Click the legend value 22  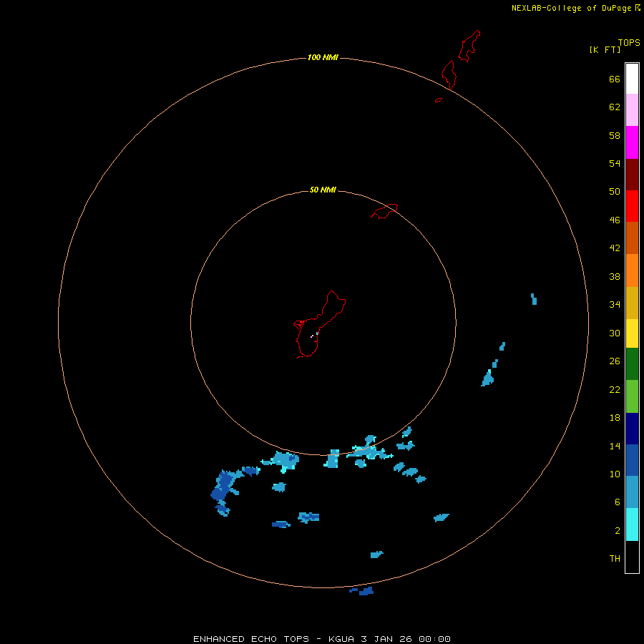tap(615, 390)
